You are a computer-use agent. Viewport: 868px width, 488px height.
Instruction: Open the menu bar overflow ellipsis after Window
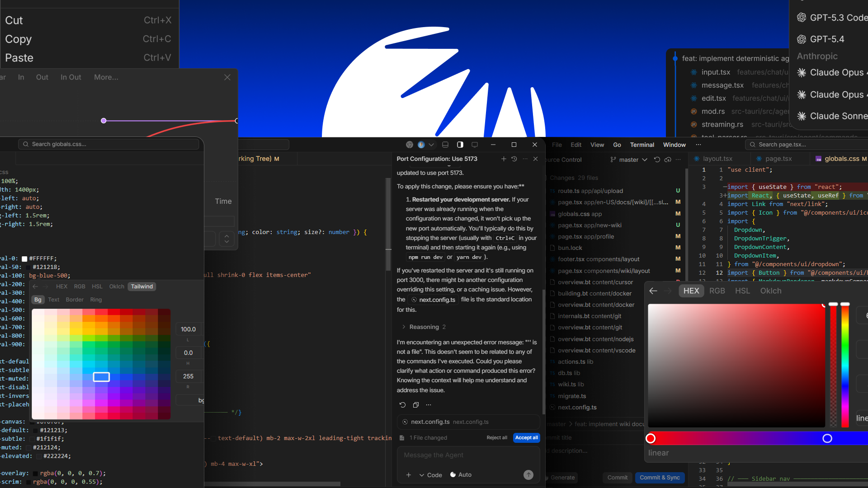point(698,145)
